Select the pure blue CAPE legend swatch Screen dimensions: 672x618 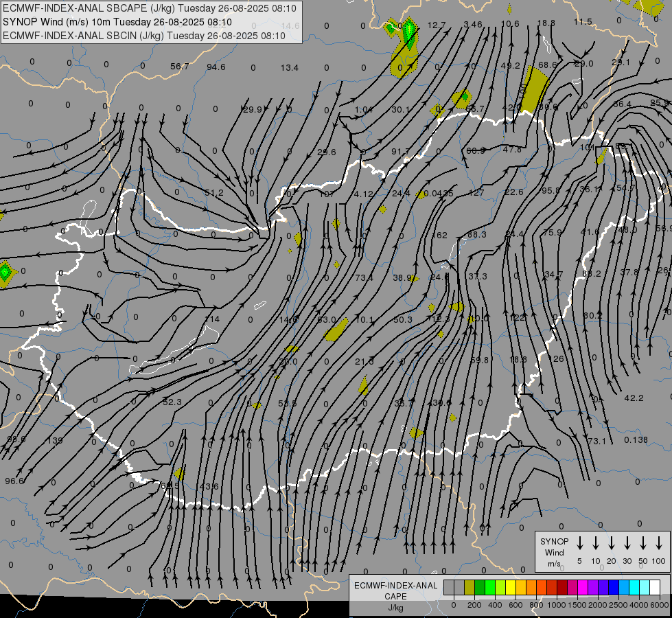click(613, 588)
